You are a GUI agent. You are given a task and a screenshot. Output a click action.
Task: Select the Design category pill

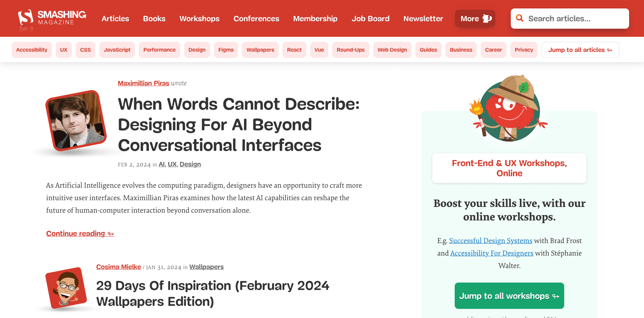coord(197,50)
